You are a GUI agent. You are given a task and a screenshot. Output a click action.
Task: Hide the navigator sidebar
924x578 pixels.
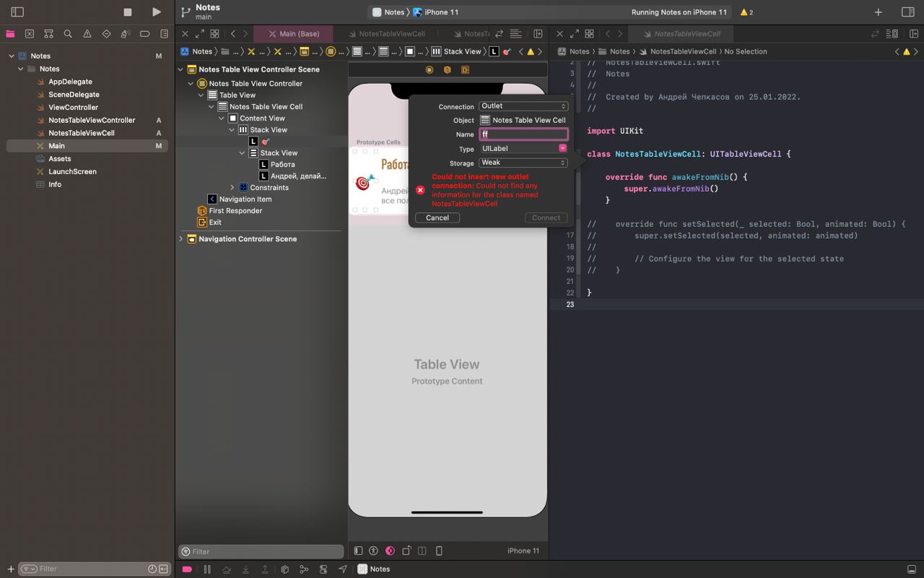(x=18, y=12)
